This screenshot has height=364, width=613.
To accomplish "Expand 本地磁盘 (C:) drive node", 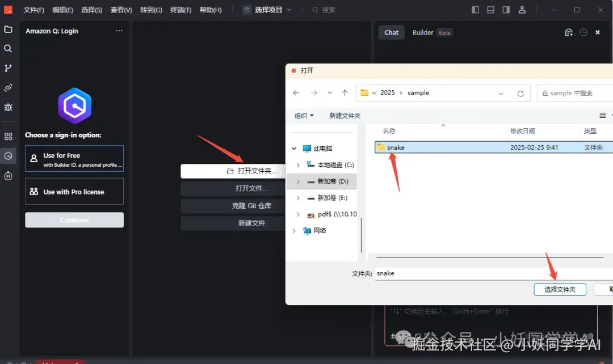I will click(x=298, y=165).
